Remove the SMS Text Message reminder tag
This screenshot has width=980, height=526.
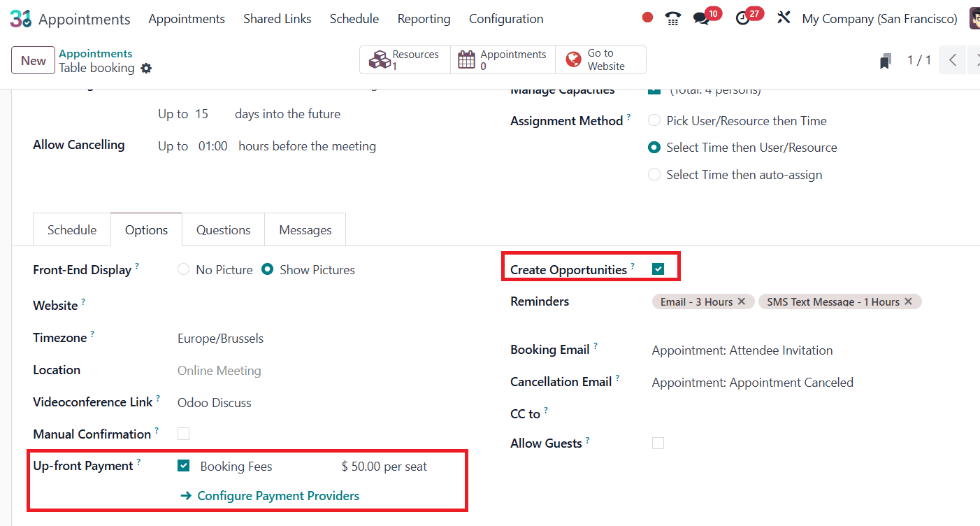pos(908,301)
